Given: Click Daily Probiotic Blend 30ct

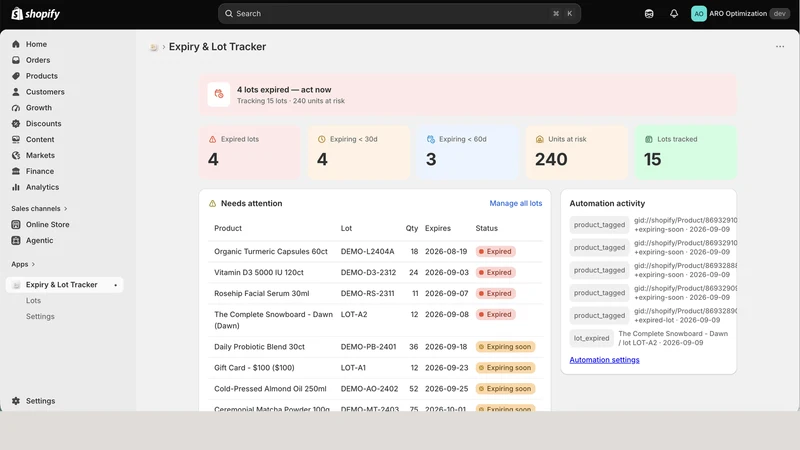Looking at the screenshot, I should [x=259, y=347].
